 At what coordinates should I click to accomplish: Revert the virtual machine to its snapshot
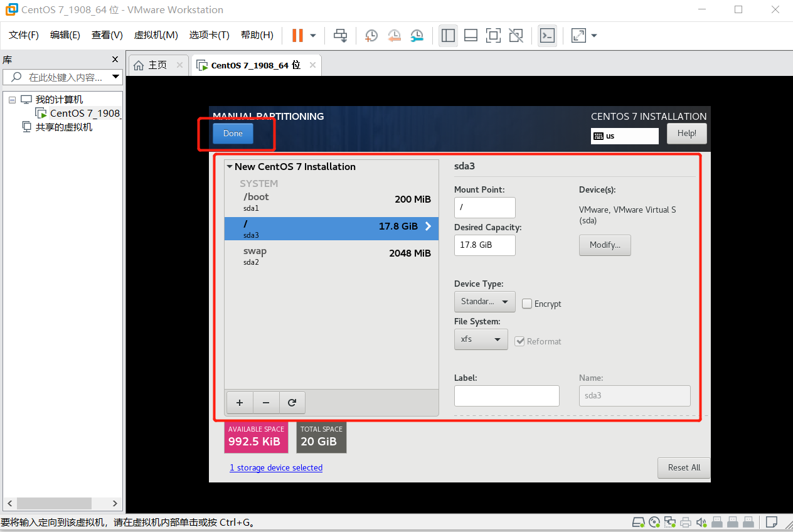(394, 35)
